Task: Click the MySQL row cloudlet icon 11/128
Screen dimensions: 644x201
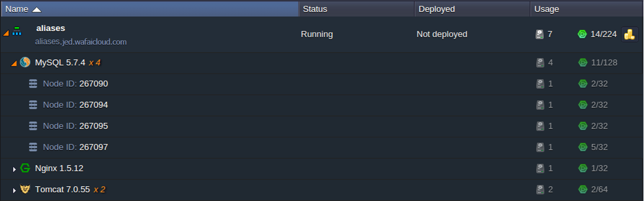Action: [x=583, y=63]
